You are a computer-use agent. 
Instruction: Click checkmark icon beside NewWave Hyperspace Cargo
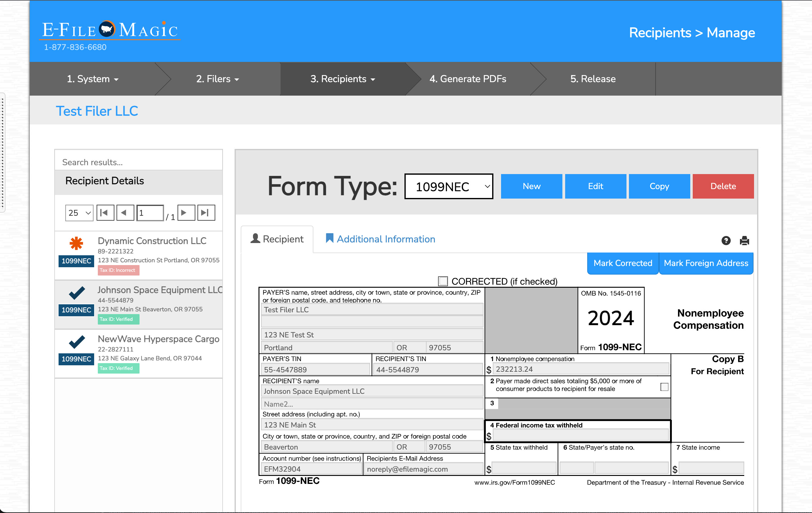tap(77, 341)
